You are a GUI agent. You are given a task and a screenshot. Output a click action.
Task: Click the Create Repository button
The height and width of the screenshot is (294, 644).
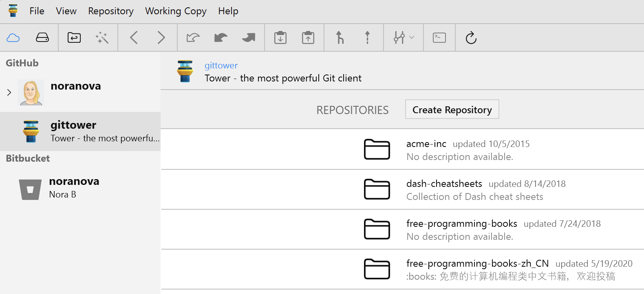[x=452, y=110]
